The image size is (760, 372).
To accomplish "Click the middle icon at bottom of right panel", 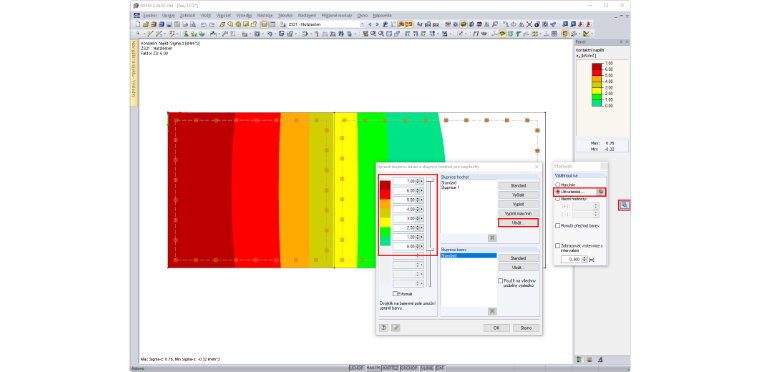I will tap(589, 359).
